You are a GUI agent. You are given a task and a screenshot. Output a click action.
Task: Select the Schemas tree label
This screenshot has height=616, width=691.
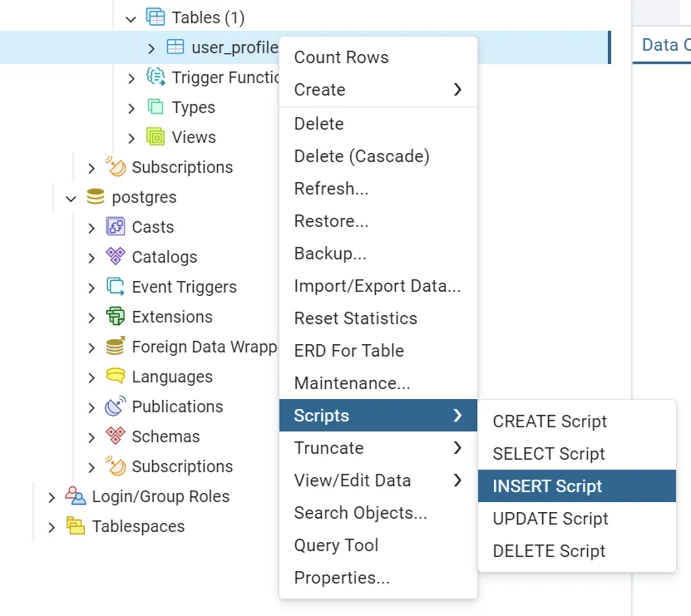coord(165,436)
